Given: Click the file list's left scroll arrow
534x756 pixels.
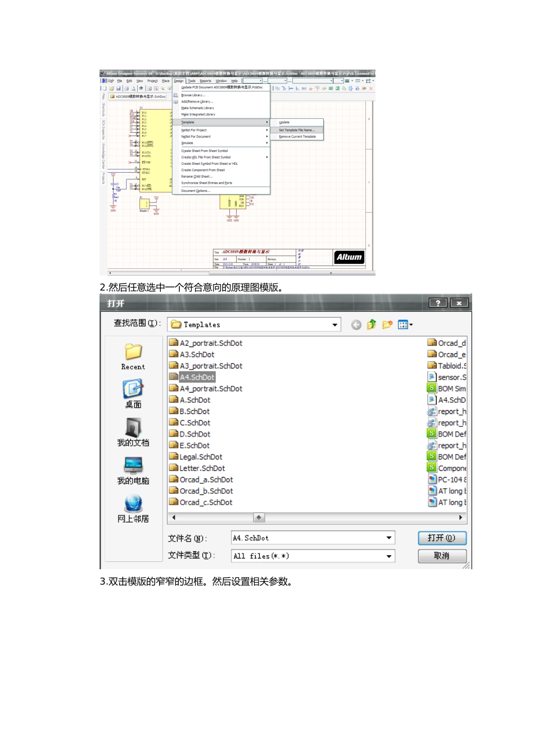Looking at the screenshot, I should pos(174,517).
